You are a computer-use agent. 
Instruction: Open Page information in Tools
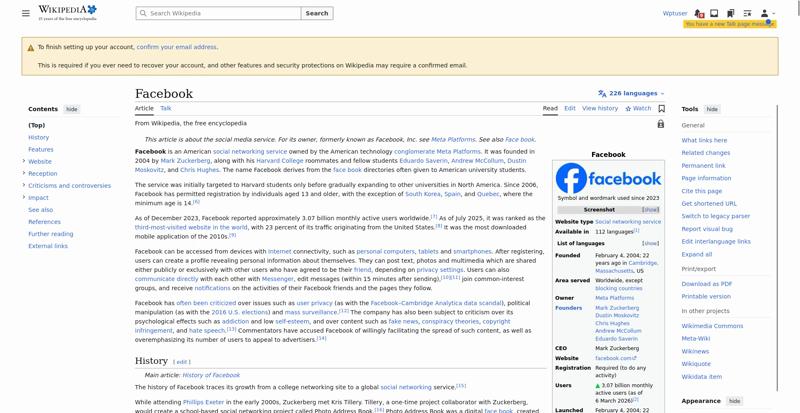pyautogui.click(x=706, y=178)
